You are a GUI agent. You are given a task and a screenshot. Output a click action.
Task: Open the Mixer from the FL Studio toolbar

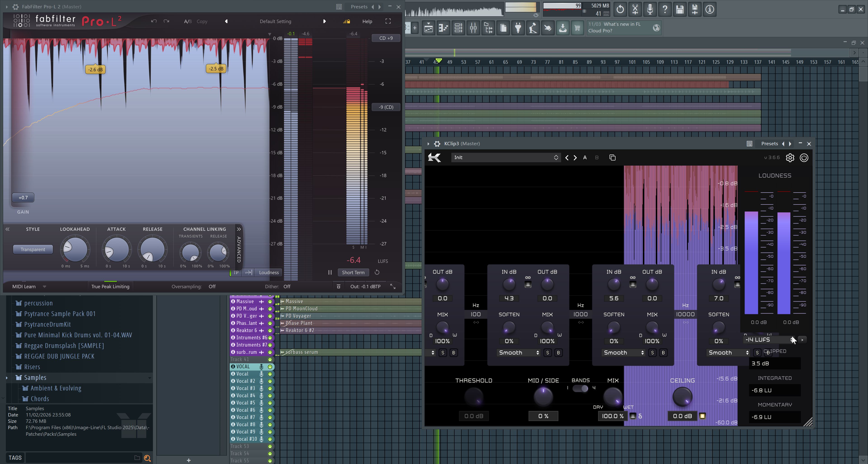[473, 28]
